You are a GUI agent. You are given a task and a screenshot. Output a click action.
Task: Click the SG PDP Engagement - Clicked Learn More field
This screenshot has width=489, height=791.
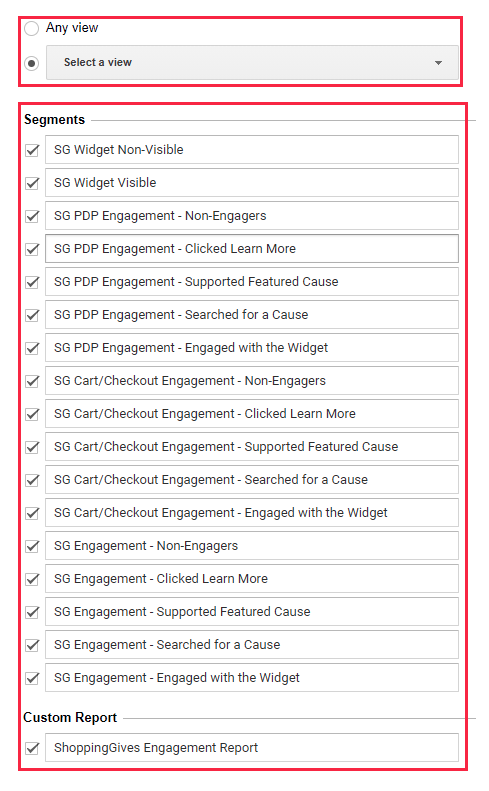point(252,249)
